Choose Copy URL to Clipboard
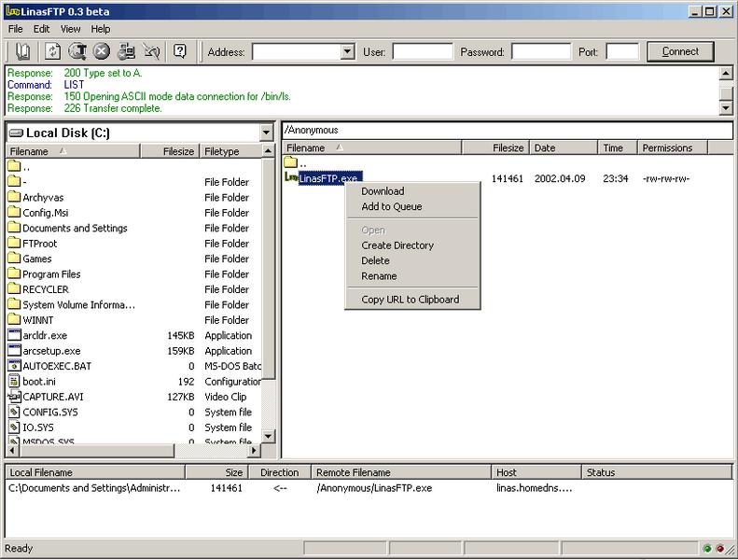Viewport: 738px width, 560px height. 410,300
